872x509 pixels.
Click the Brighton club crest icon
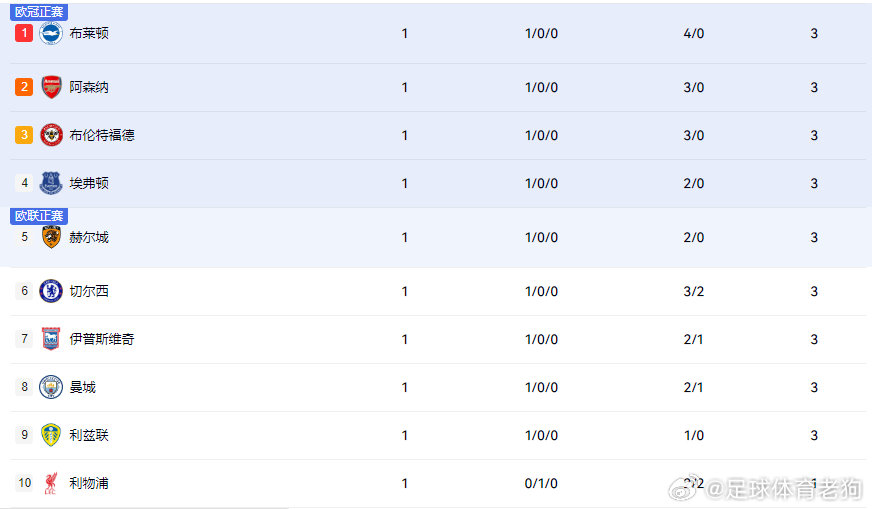(x=51, y=33)
